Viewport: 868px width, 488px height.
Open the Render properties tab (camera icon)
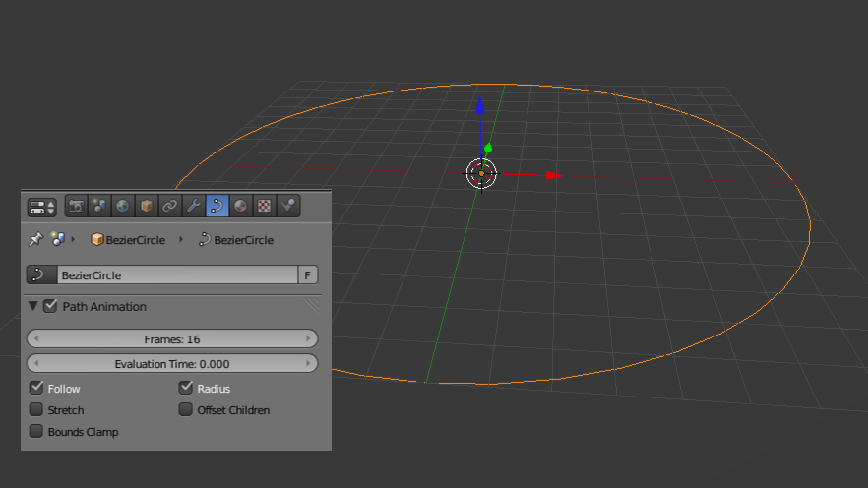pos(77,206)
